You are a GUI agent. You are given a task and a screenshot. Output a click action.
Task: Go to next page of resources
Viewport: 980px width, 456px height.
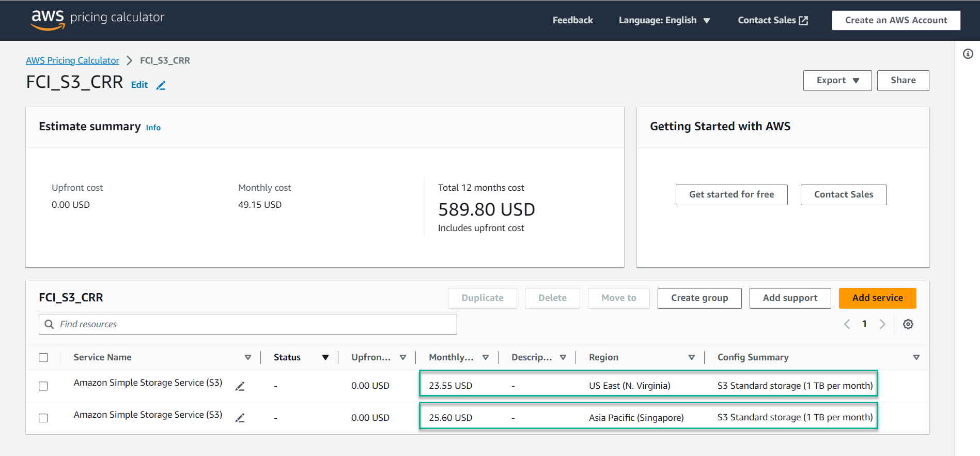click(x=882, y=324)
